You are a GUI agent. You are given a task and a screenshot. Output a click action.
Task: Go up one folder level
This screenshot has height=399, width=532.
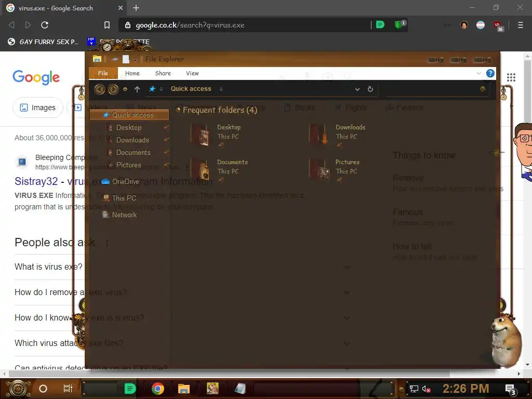click(x=137, y=89)
